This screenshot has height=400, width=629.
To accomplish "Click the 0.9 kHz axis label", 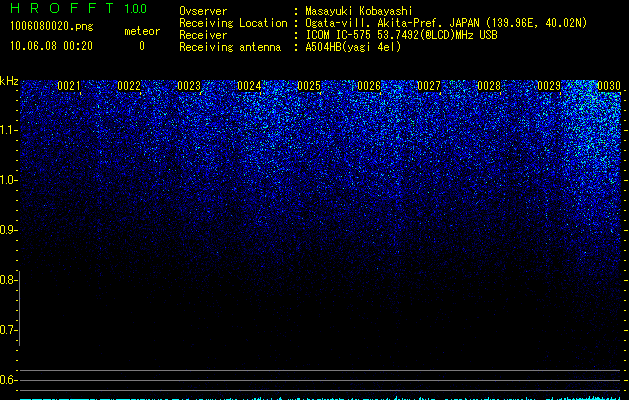I will coord(8,230).
